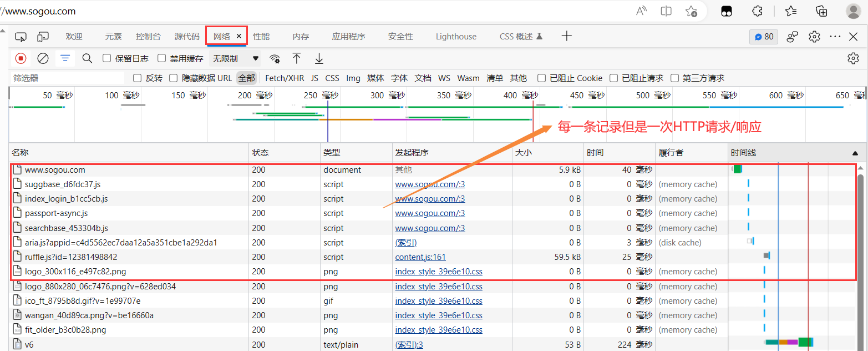868x351 pixels.
Task: Sort by 大小 column header
Action: (x=548, y=153)
